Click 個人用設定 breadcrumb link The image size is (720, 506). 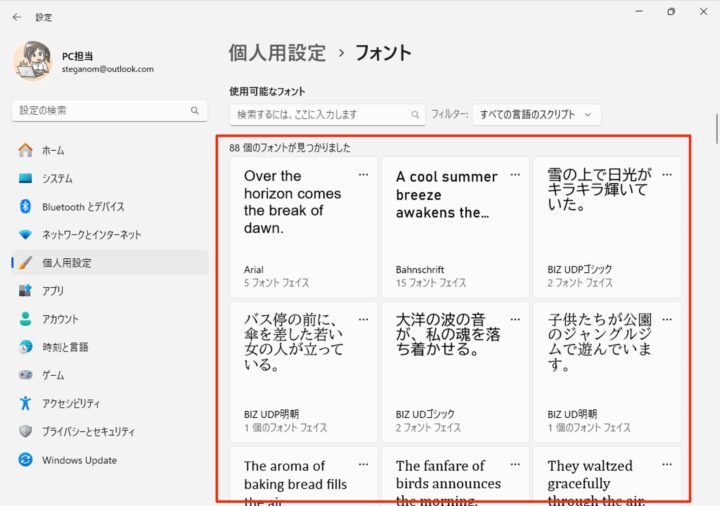point(277,53)
